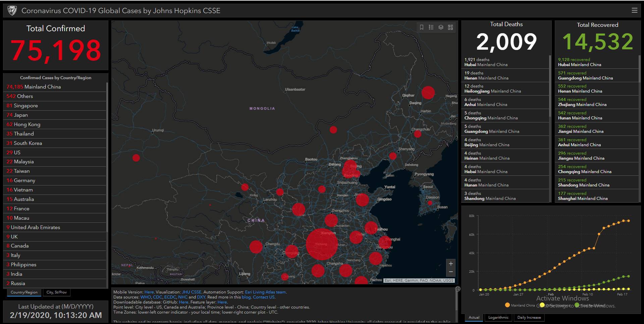This screenshot has width=644, height=324.
Task: Click the Inner Mongolia red circle south of Mongolia
Action: pyautogui.click(x=333, y=130)
